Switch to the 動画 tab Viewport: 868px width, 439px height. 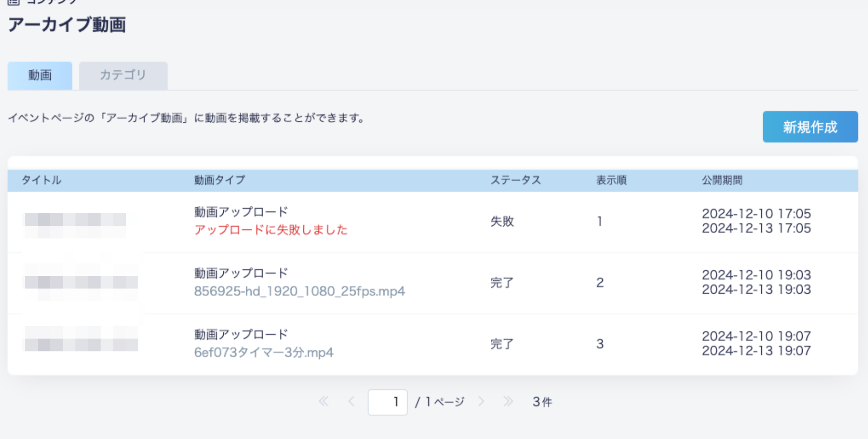coord(40,76)
